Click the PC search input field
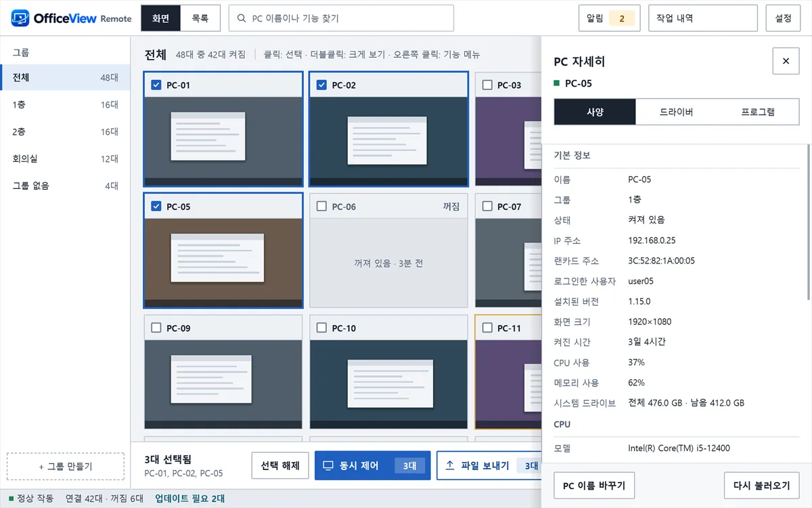Screen dimensions: 812x508 click(341, 18)
